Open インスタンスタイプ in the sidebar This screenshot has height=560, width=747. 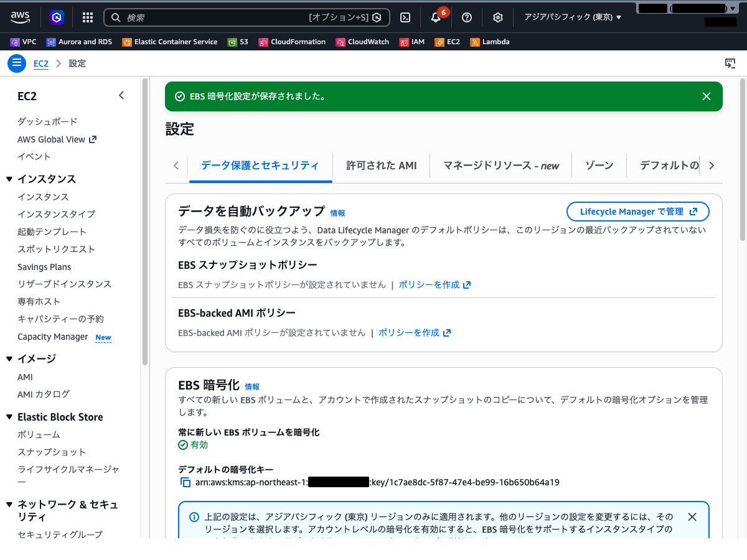(x=56, y=214)
